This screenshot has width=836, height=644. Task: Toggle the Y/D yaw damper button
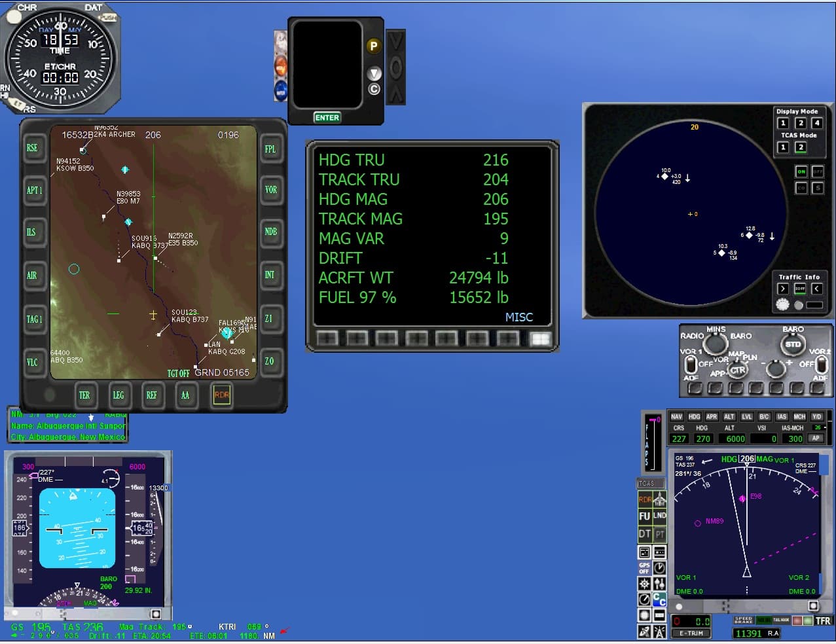[816, 417]
